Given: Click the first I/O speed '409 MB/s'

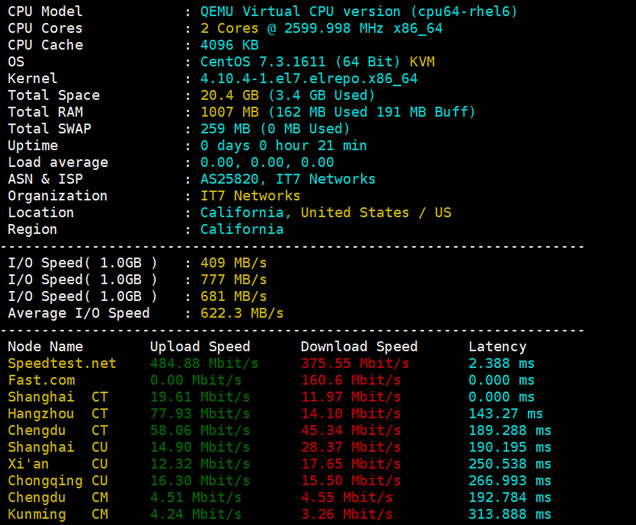Looking at the screenshot, I should pyautogui.click(x=234, y=263).
